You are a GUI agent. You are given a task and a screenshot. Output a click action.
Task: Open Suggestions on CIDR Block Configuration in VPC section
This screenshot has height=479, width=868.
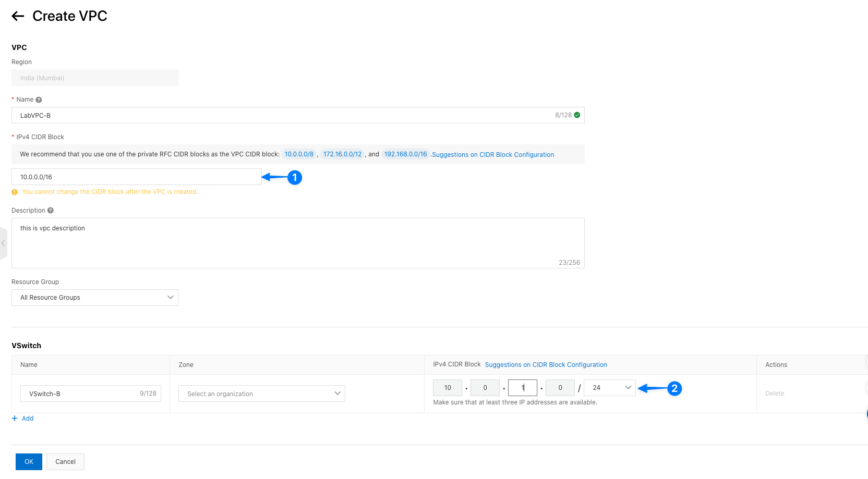click(493, 155)
